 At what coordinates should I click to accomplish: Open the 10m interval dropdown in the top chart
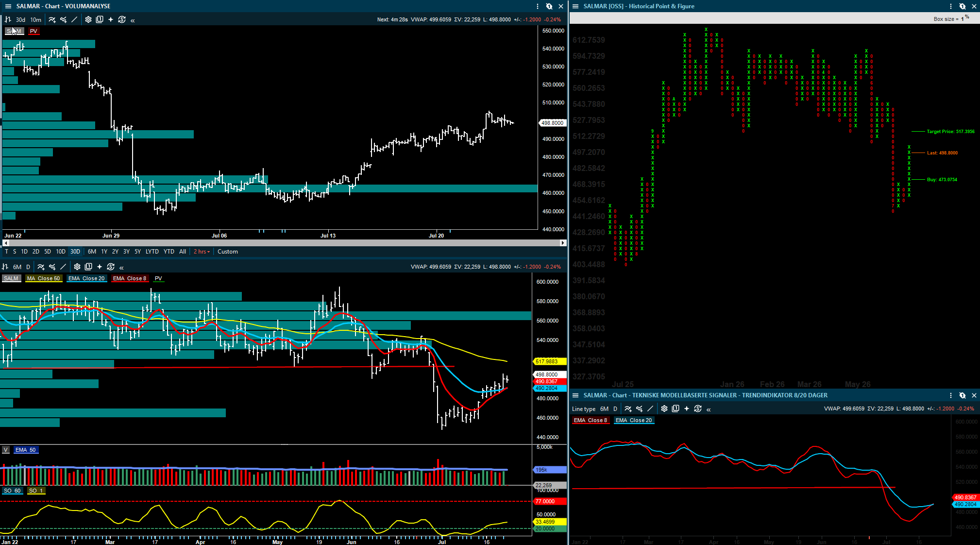(36, 20)
